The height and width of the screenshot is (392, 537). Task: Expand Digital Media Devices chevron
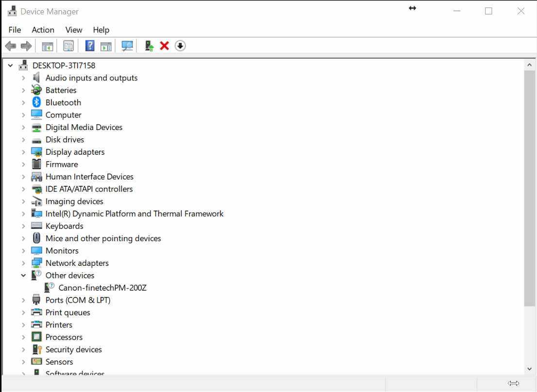(x=23, y=127)
